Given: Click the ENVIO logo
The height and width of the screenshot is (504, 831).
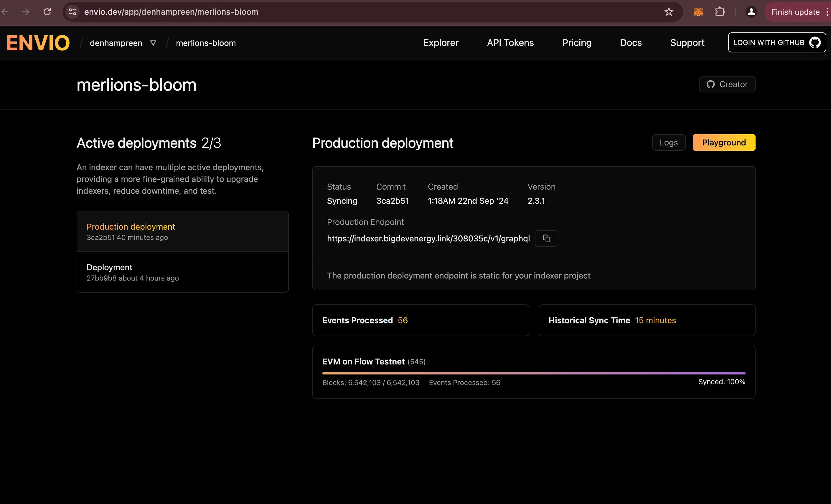Looking at the screenshot, I should pos(38,43).
